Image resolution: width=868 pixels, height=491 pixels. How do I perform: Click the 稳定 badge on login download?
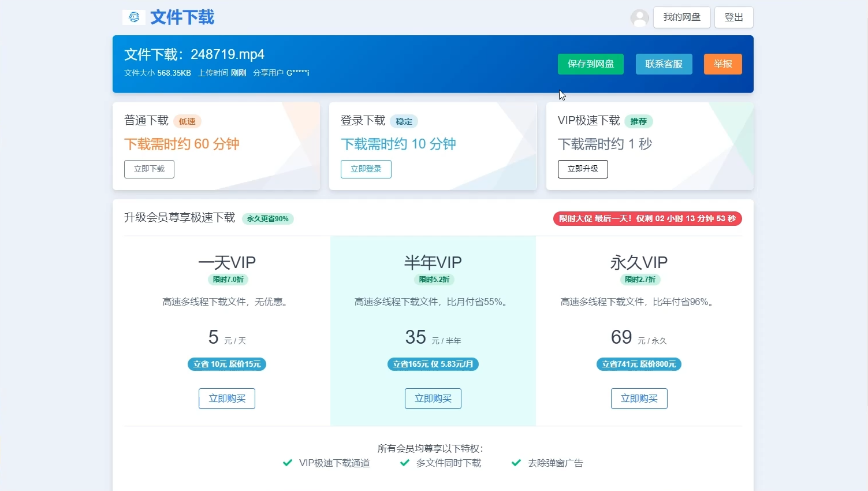pos(404,121)
